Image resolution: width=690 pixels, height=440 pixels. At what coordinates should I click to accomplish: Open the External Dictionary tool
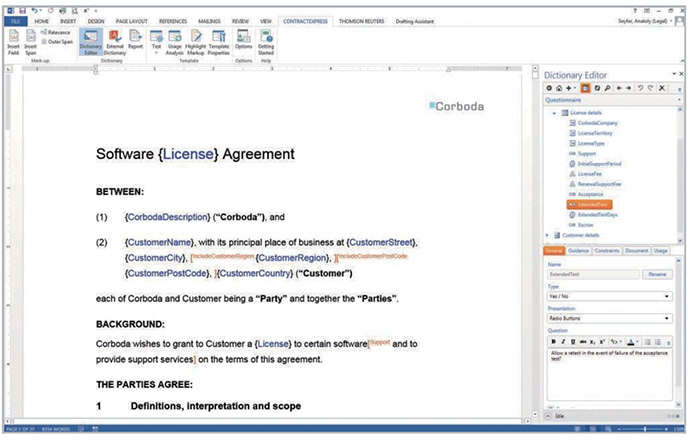(115, 42)
